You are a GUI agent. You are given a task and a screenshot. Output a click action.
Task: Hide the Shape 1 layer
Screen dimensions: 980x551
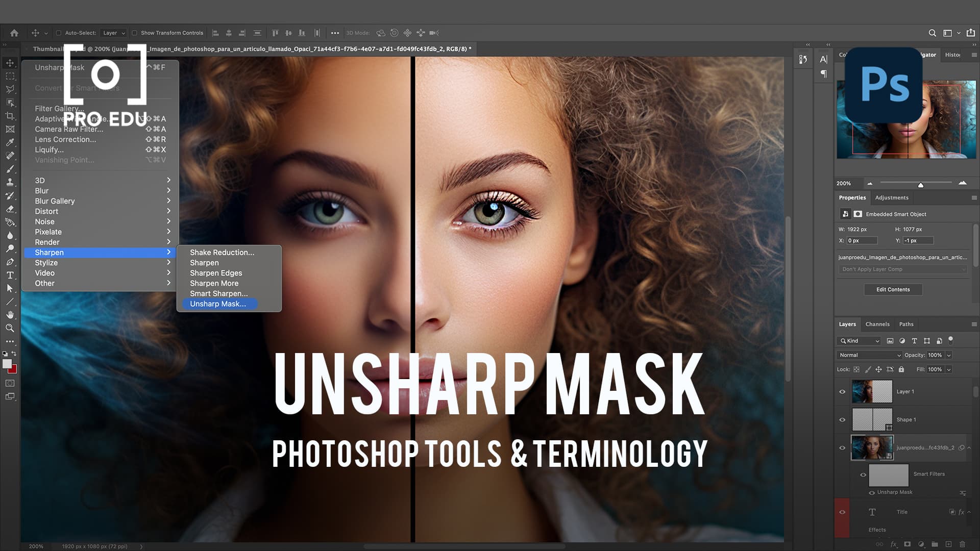843,419
